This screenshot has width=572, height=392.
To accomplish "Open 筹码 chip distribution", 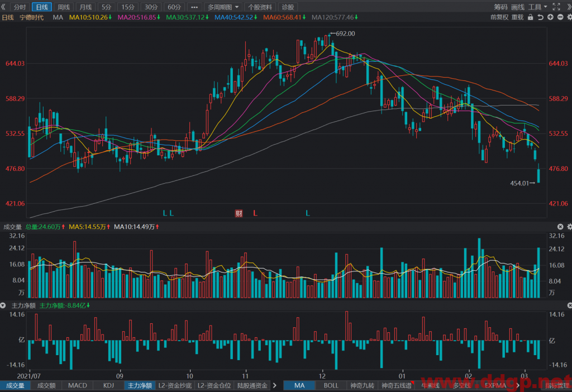I will pos(500,7).
